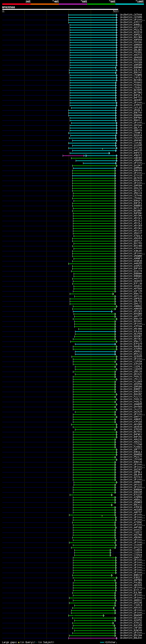Select the UniRef100_B8ADH5 entry
The height and width of the screenshot is (644, 146).
(131, 615)
